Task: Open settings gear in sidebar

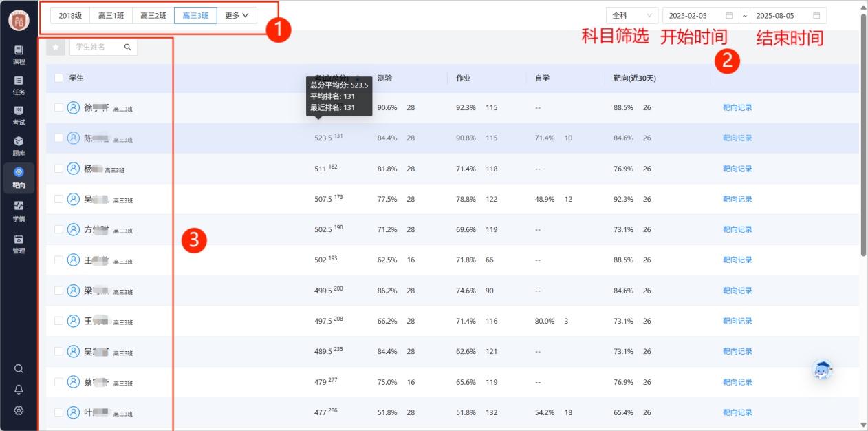Action: [19, 410]
